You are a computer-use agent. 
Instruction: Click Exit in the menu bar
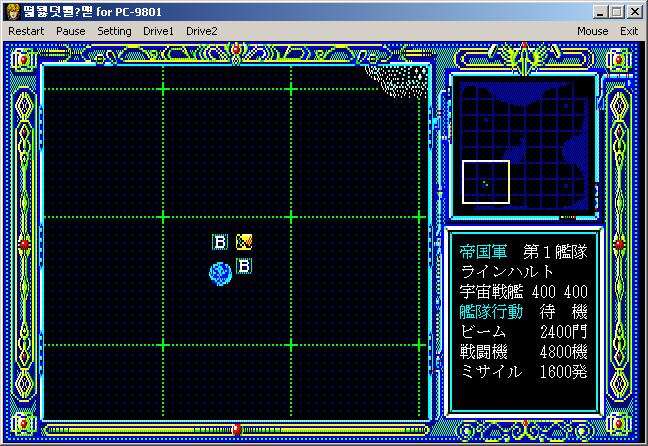tap(629, 31)
